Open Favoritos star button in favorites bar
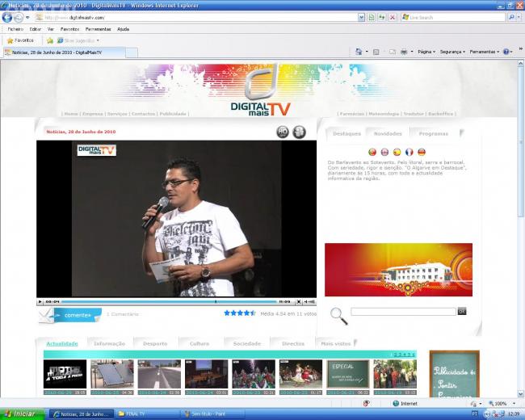 pos(20,40)
